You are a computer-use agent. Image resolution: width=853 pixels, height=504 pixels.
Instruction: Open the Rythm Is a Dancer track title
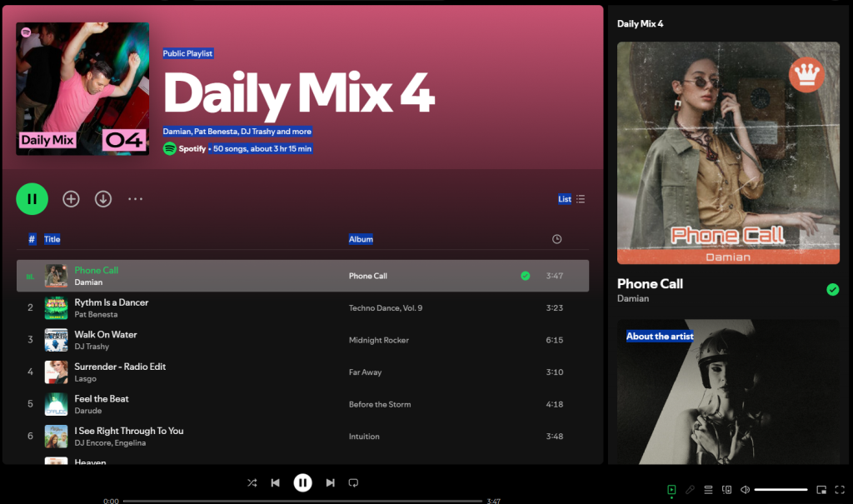tap(112, 302)
